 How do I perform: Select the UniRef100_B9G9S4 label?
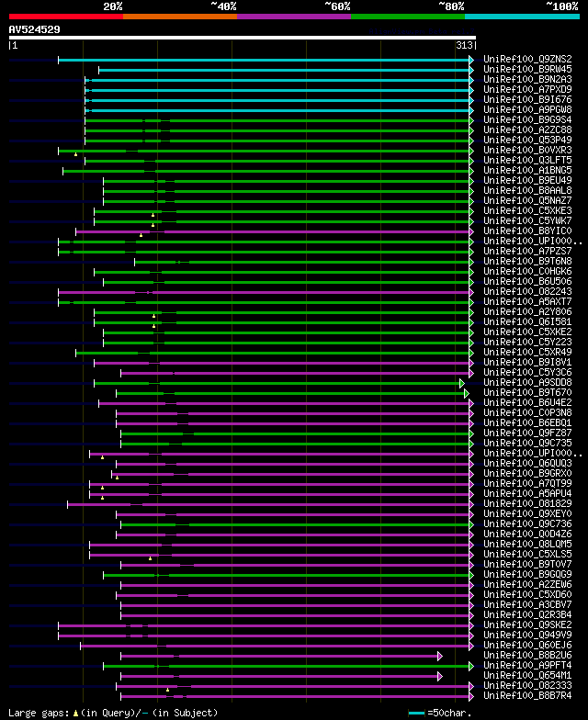pos(527,119)
